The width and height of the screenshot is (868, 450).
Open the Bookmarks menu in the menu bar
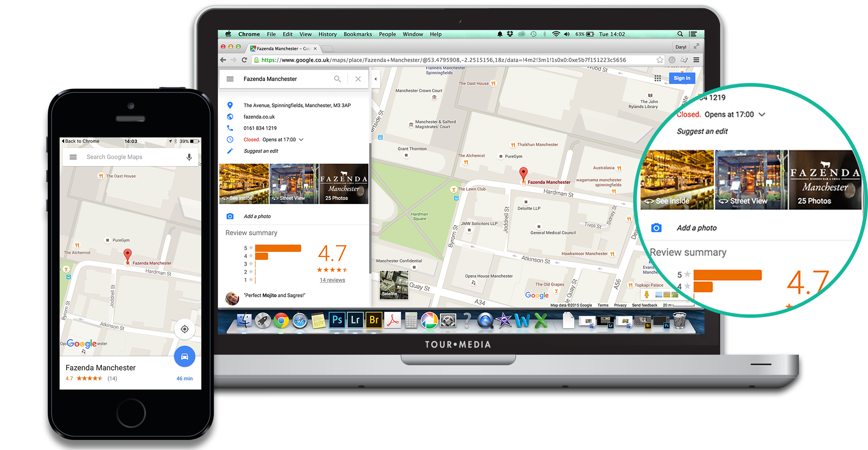coord(357,34)
